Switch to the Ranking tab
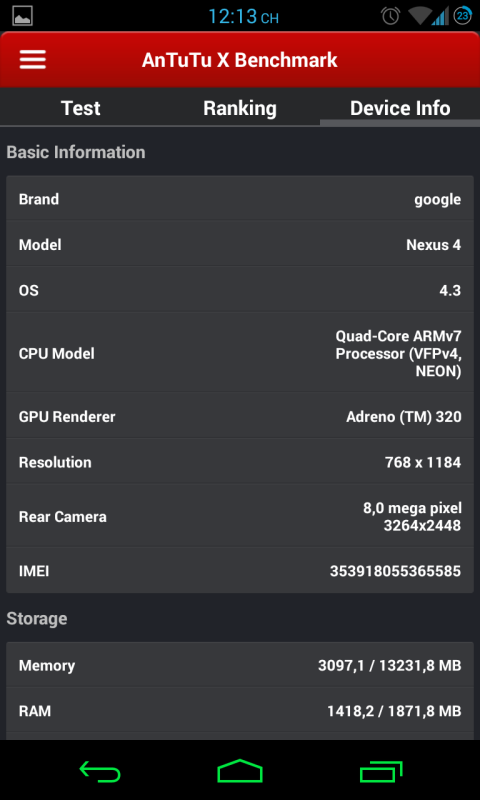 [240, 108]
